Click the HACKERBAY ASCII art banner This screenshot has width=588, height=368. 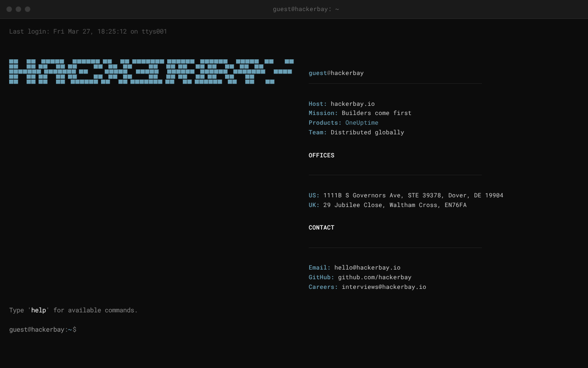[151, 71]
